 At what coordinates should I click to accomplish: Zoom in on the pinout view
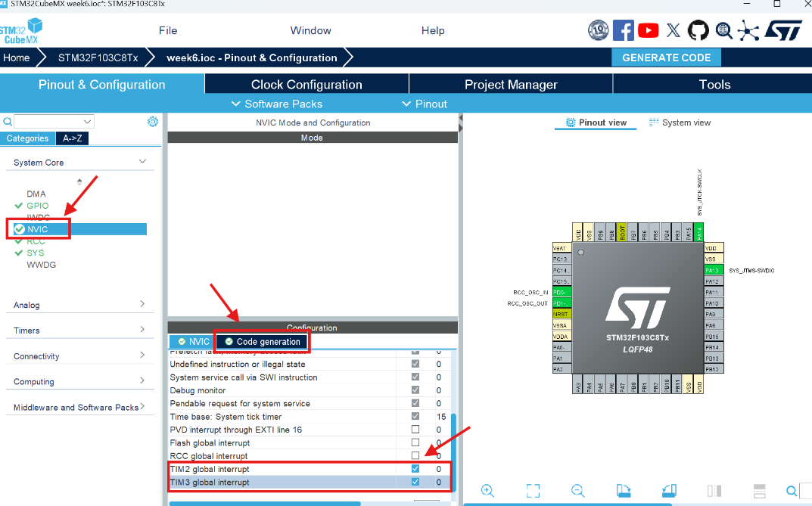487,490
